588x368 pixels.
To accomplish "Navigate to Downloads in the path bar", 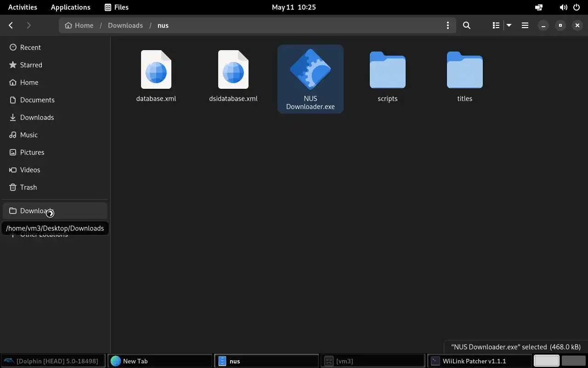I will (125, 25).
